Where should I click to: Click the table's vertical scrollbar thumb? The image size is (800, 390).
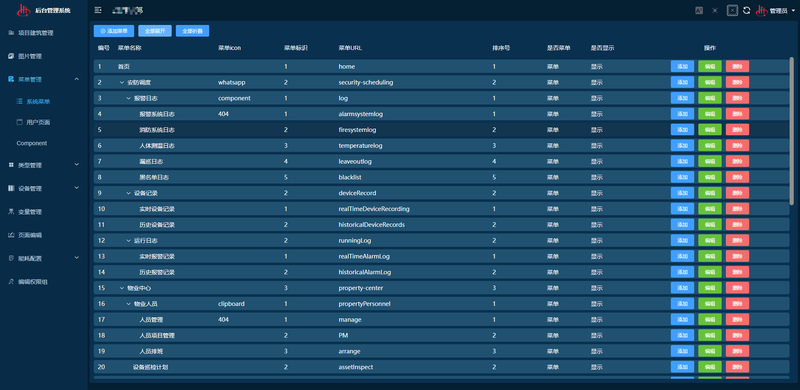pos(791,131)
